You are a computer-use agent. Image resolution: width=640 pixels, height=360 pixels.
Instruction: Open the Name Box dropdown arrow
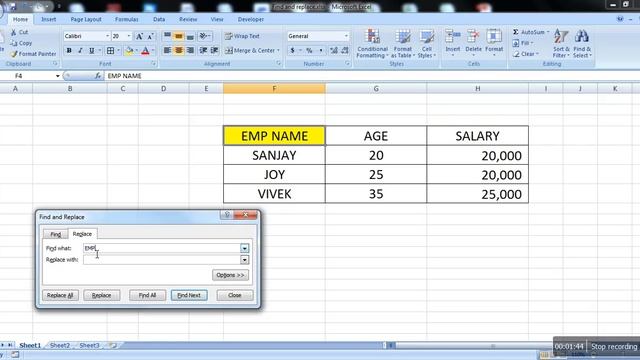point(58,76)
